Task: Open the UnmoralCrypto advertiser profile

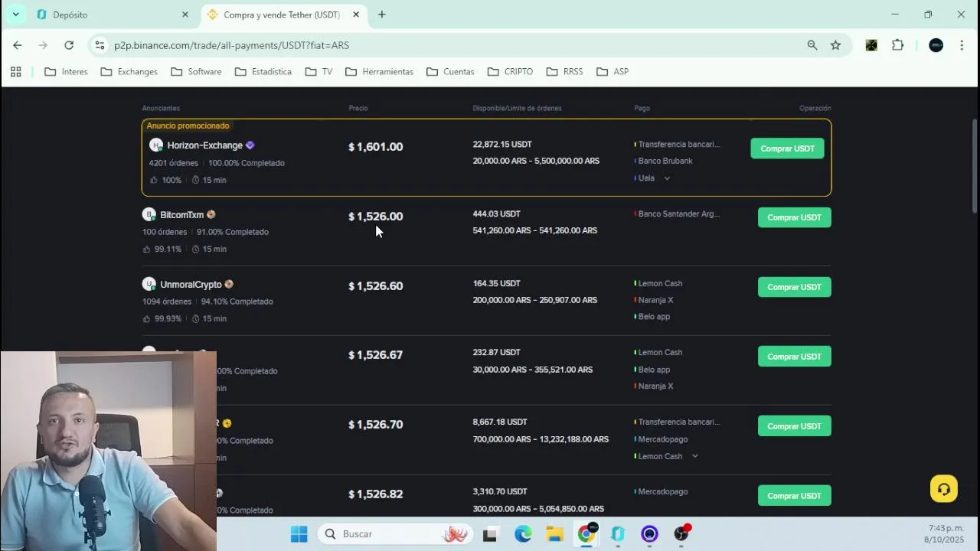Action: tap(191, 285)
